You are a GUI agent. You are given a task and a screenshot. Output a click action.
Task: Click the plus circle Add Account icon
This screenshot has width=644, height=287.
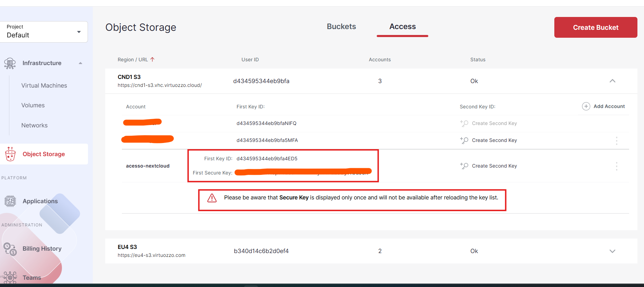tap(586, 106)
